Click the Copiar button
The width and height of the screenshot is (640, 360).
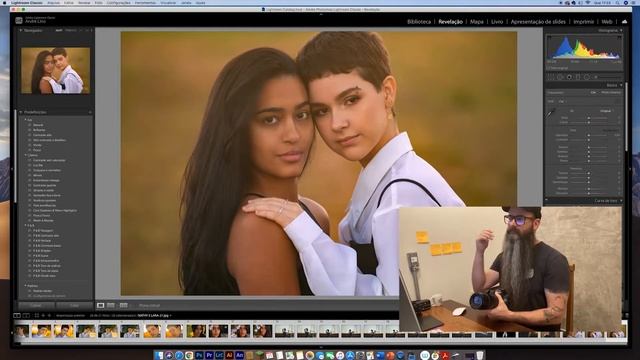tap(36, 305)
